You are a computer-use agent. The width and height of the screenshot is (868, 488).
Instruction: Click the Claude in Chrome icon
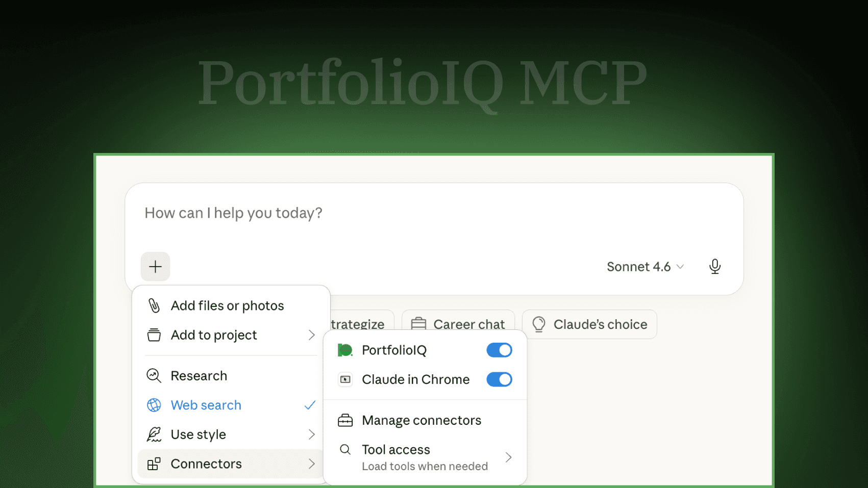tap(345, 379)
